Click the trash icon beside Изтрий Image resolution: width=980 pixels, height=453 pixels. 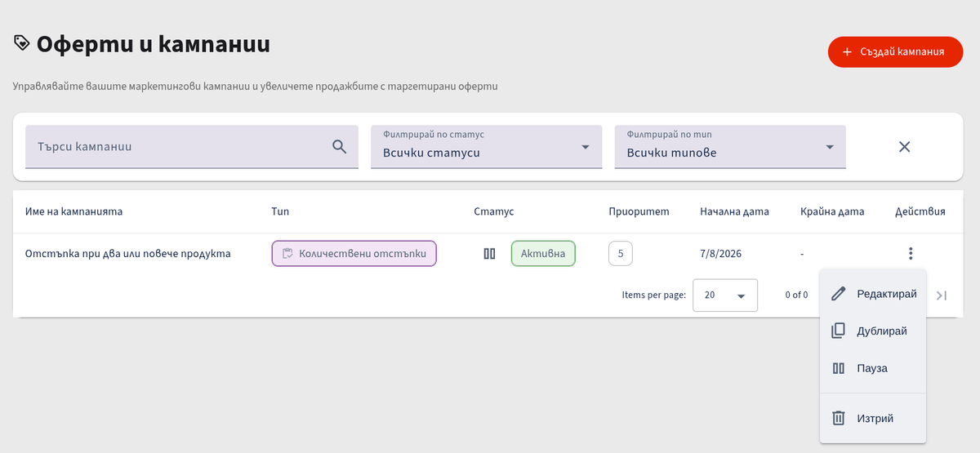coord(838,418)
